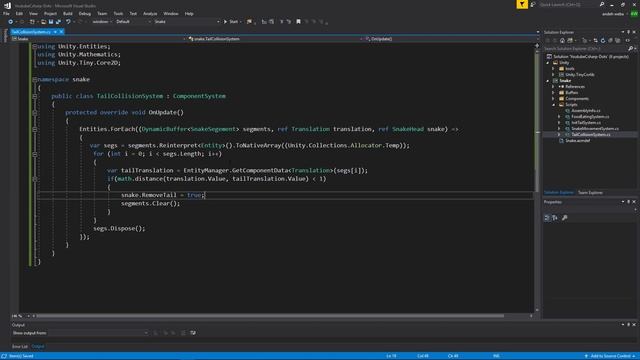Collapse the OnUpdate method outline
Screen dimensions: 640x360
click(35, 113)
